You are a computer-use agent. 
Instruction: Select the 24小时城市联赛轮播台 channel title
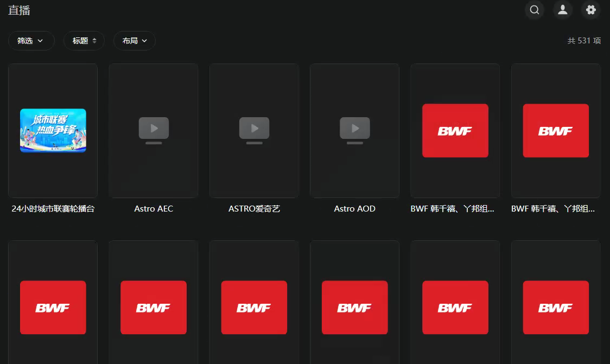pos(53,209)
